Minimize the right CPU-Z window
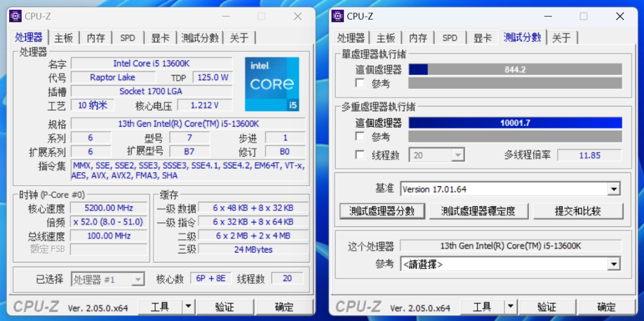The width and height of the screenshot is (644, 321). tap(548, 17)
